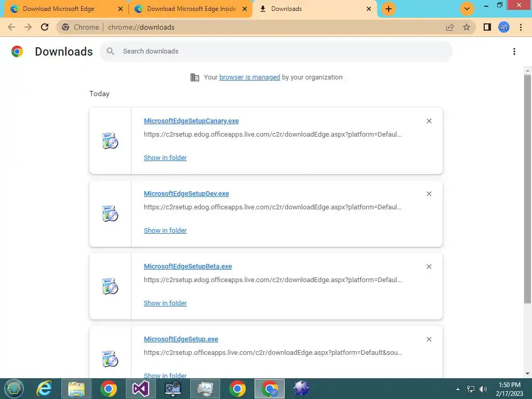Click the scrollbar down arrow
Viewport: 532px width, 399px height.
527,374
